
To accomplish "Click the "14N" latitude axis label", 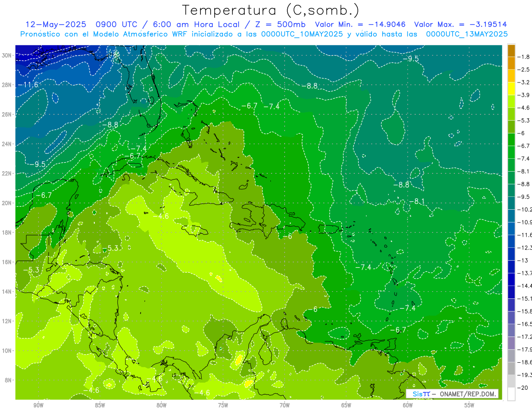I will pyautogui.click(x=7, y=292).
